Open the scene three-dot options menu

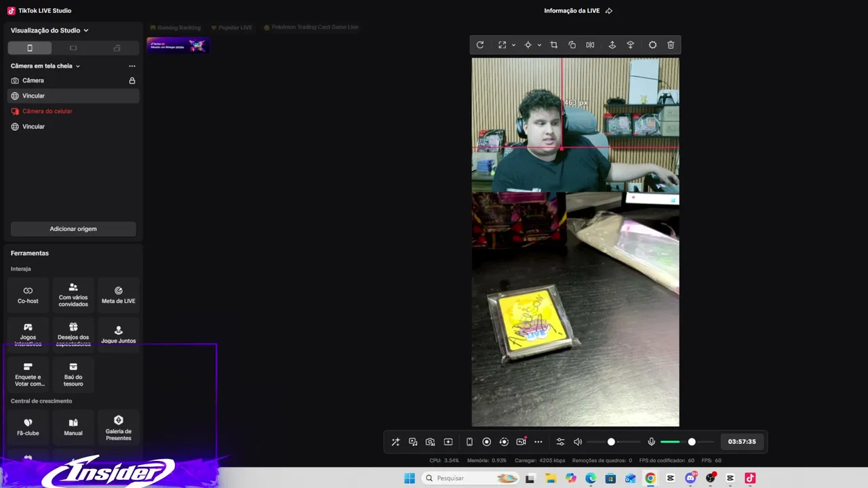click(132, 66)
